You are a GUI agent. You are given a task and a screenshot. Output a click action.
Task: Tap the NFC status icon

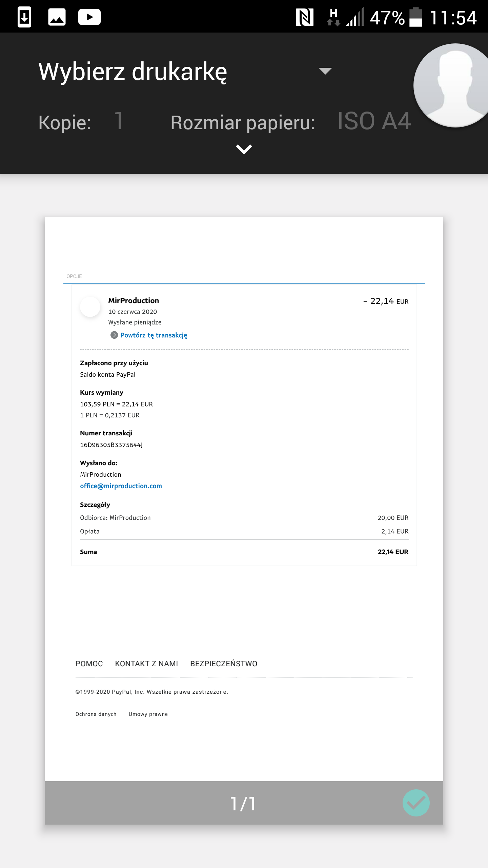point(304,17)
